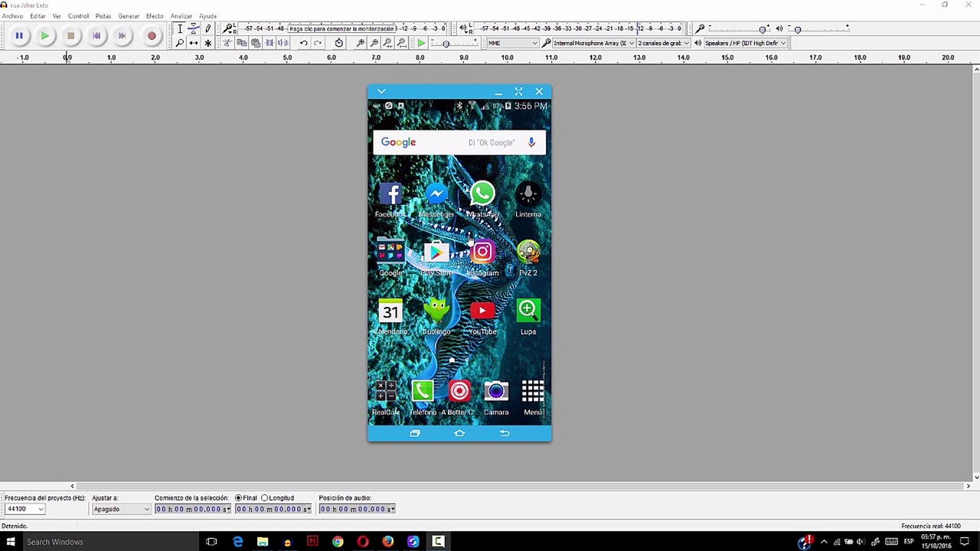This screenshot has height=551, width=980.
Task: Open the Ver menu
Action: point(57,16)
